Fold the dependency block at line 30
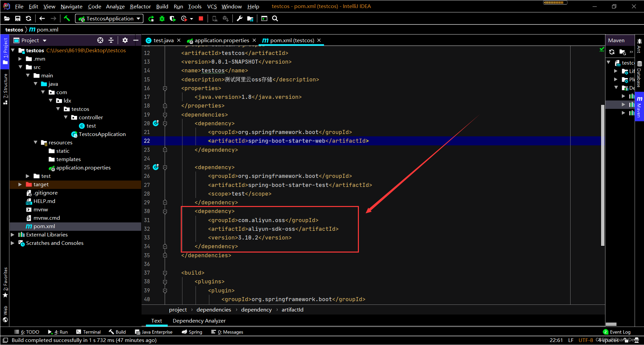Image resolution: width=644 pixels, height=345 pixels. [165, 211]
